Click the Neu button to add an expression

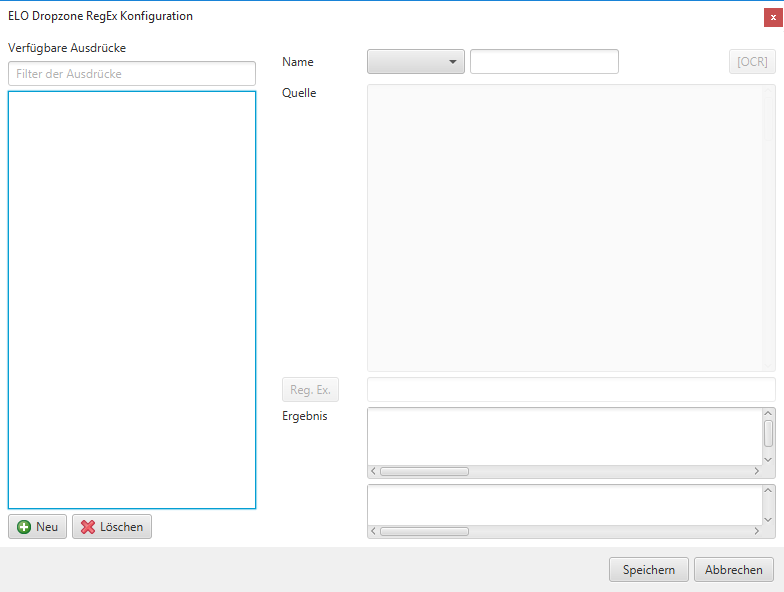[x=38, y=526]
